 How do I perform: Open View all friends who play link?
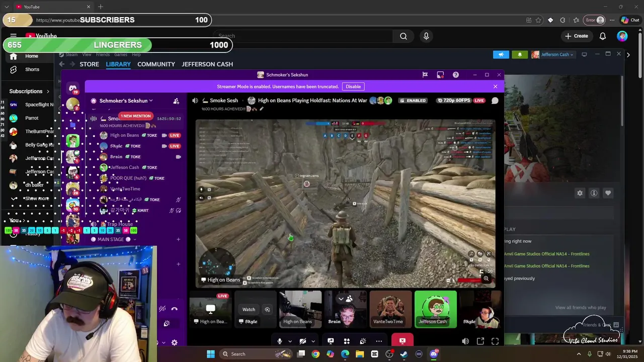coord(581,308)
